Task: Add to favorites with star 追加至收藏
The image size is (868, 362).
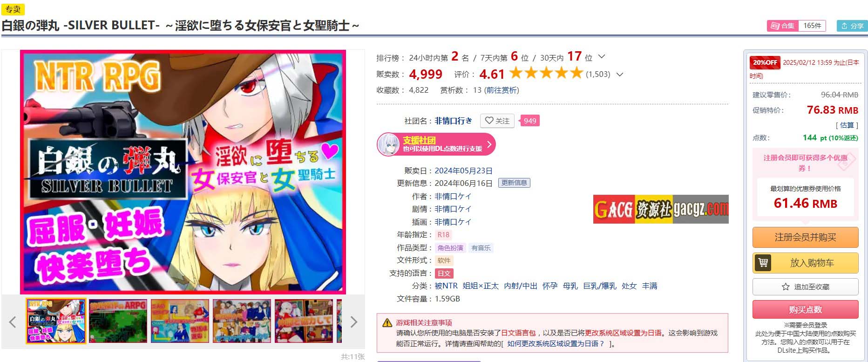Action: [x=805, y=287]
